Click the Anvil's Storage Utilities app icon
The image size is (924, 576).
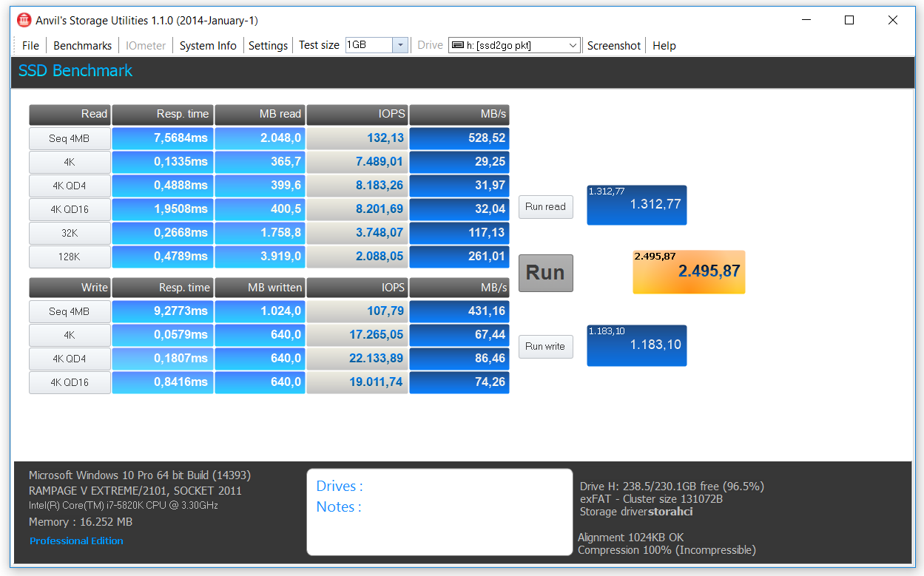24,20
